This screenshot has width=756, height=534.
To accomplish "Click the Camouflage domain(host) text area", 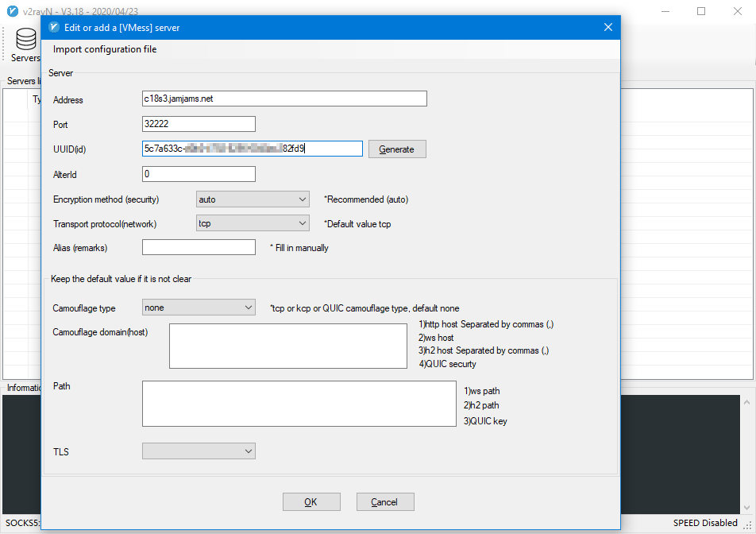I will (x=287, y=346).
